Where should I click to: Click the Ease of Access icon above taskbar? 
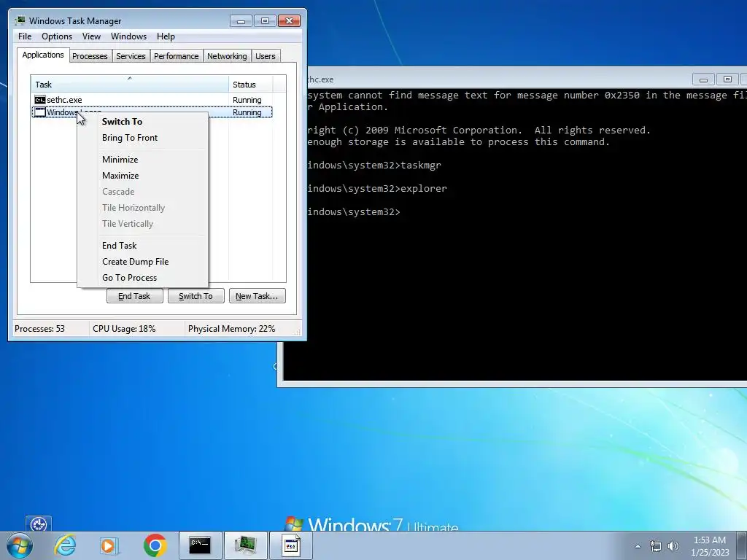point(39,524)
